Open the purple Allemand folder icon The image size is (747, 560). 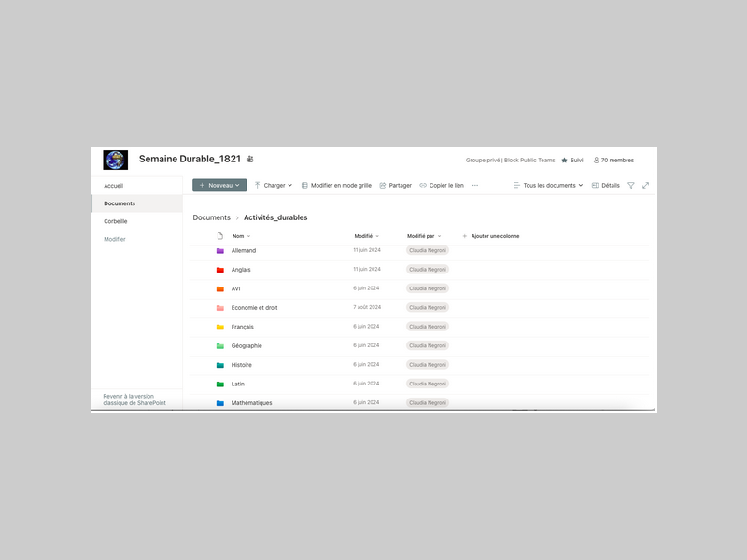point(220,251)
